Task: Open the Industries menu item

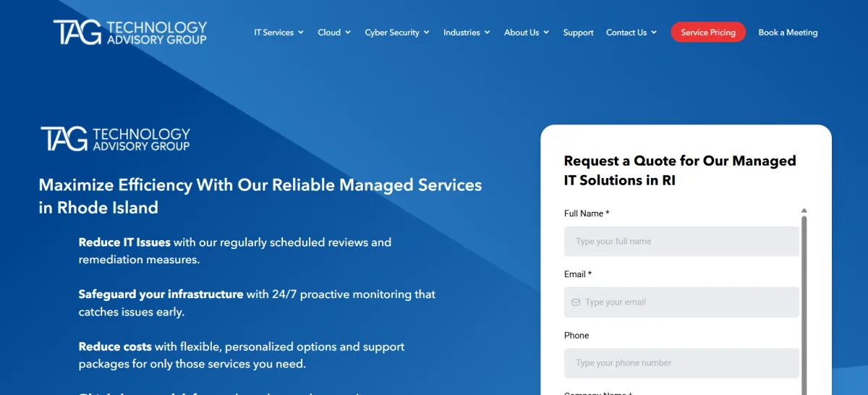Action: (461, 33)
